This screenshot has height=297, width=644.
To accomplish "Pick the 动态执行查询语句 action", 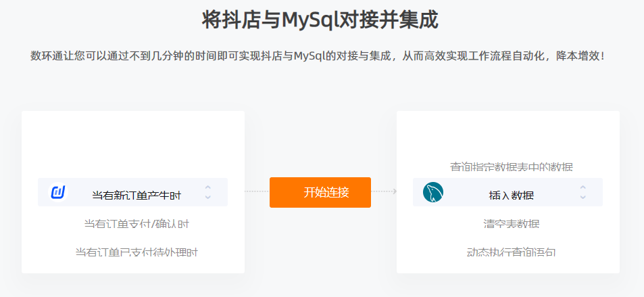I will click(512, 252).
